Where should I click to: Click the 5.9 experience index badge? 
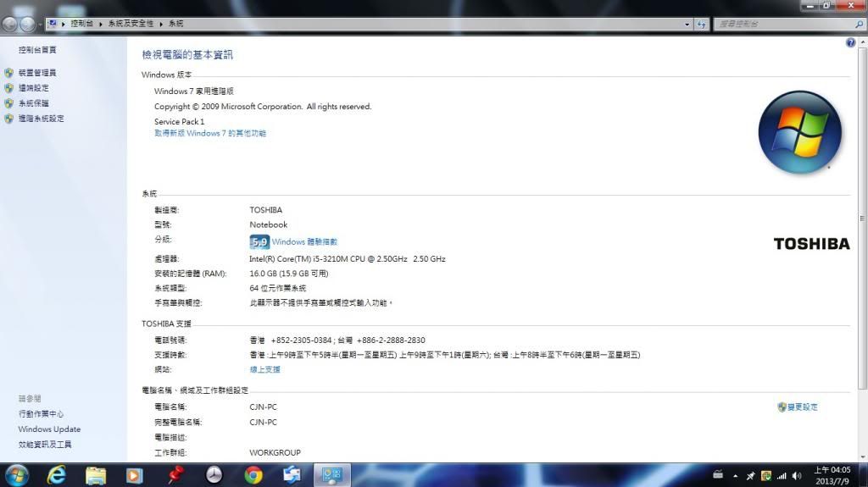(x=259, y=242)
